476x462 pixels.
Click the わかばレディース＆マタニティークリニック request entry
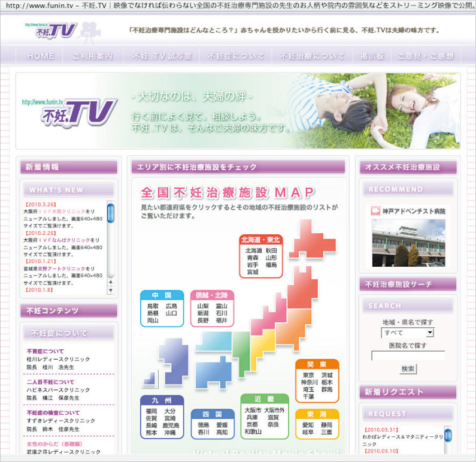(x=403, y=440)
